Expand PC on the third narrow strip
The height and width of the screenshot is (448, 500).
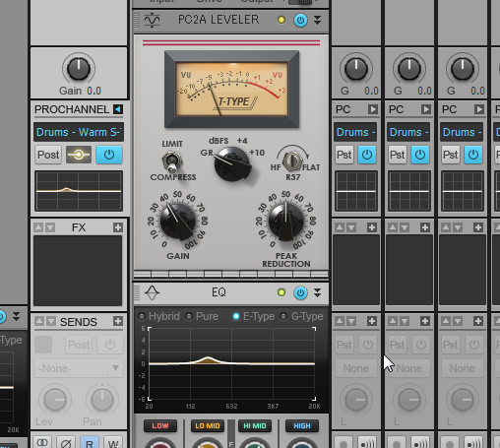[x=478, y=109]
